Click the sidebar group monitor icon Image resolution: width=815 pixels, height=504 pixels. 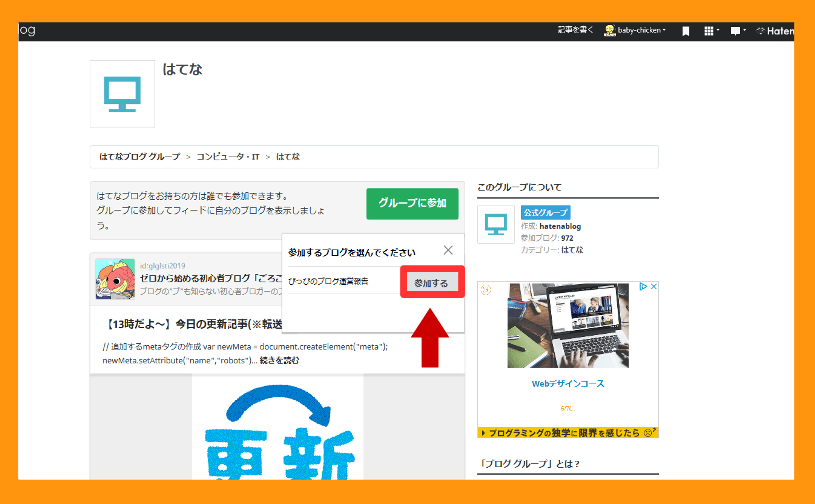(x=496, y=224)
